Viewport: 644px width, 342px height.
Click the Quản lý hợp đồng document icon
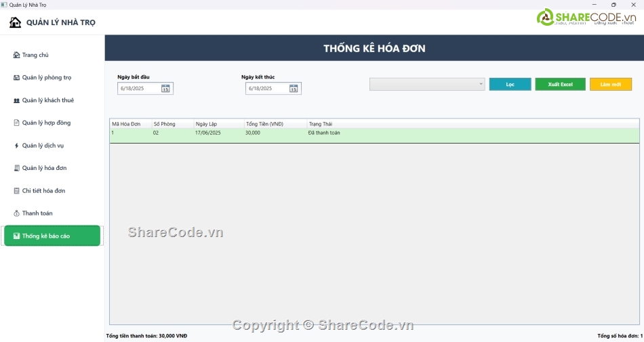tap(16, 123)
